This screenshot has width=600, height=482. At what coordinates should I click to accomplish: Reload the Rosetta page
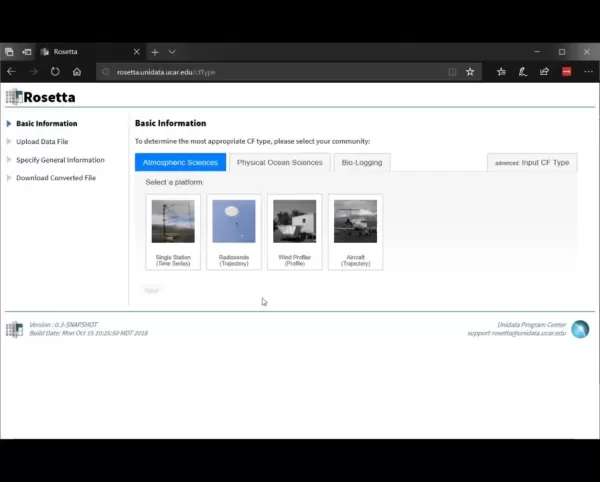[55, 72]
